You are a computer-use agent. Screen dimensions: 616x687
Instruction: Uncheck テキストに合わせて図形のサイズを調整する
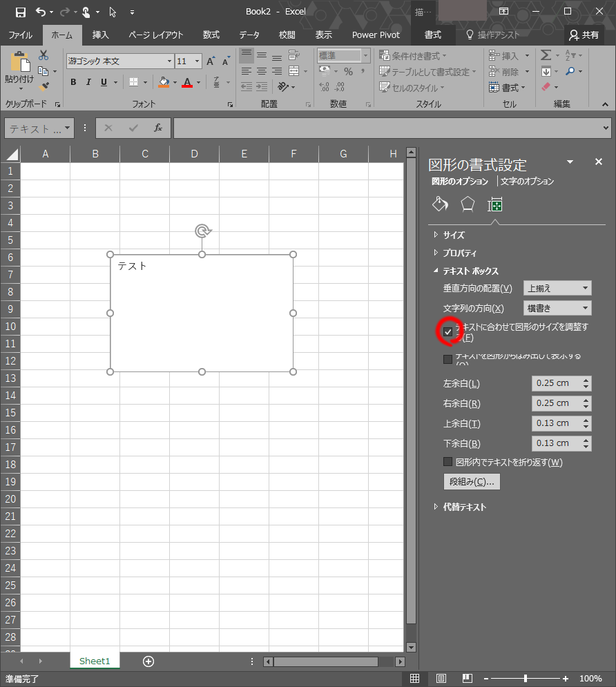448,331
